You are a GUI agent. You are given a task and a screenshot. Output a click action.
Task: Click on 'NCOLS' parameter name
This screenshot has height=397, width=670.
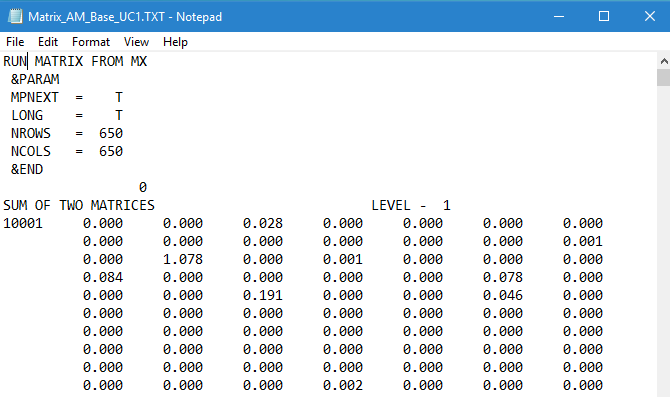pos(31,151)
